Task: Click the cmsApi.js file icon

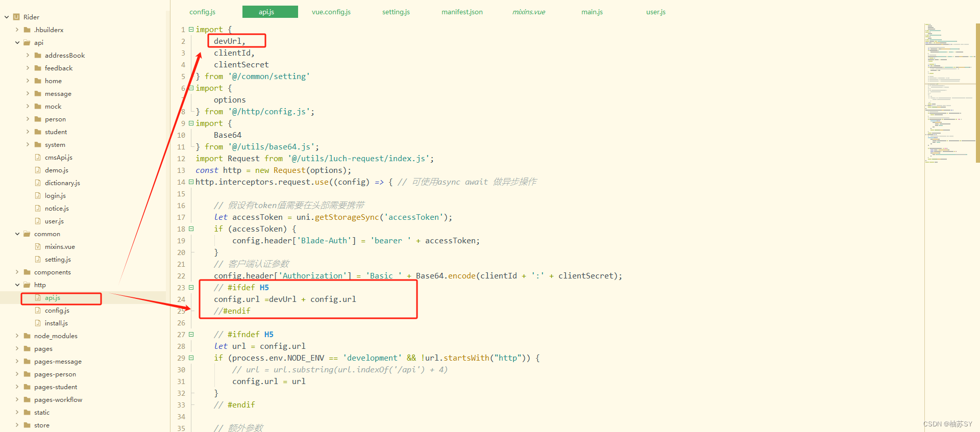Action: pos(38,158)
